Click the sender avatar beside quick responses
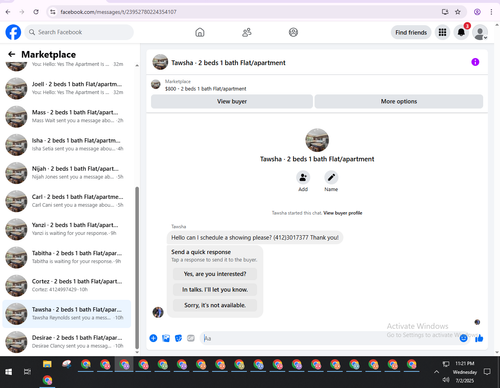500x388 pixels. [158, 312]
